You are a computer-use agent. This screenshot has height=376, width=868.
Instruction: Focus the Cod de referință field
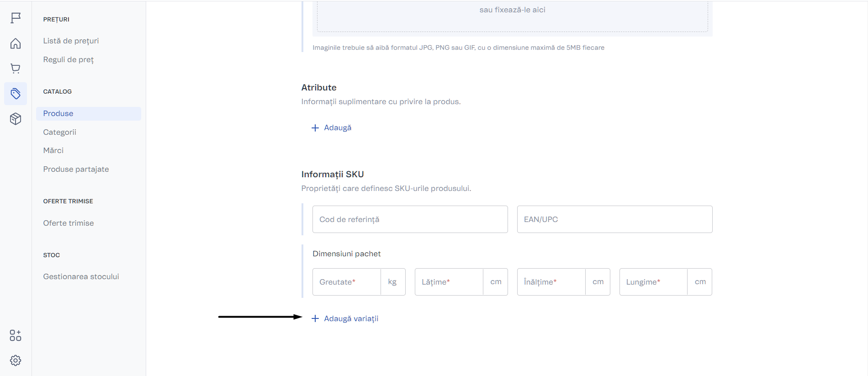pos(410,219)
